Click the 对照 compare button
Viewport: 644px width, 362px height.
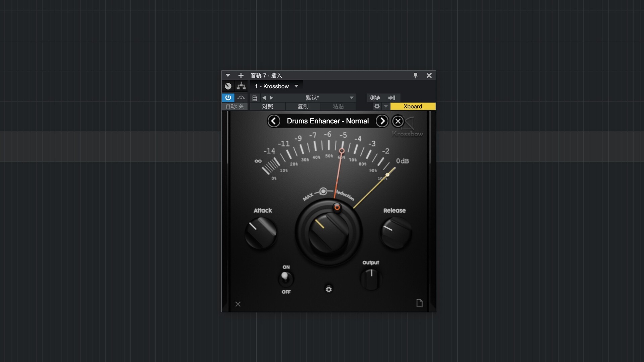coord(267,106)
